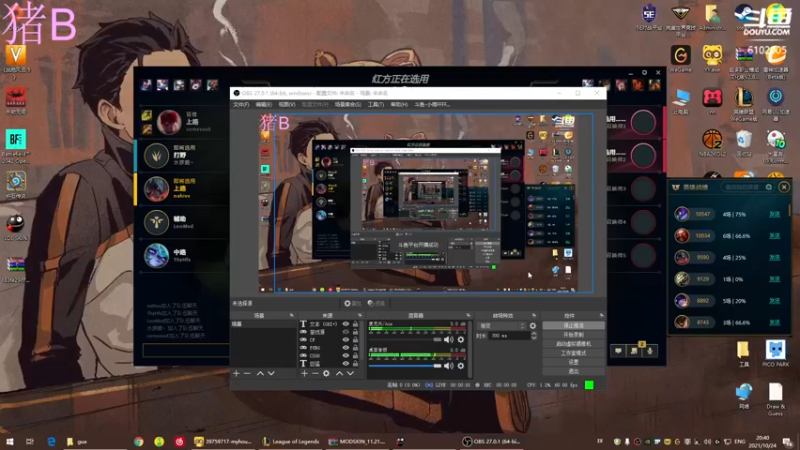800x450 pixels.
Task: Toggle lock on the first text (GDI+) source
Action: click(x=355, y=324)
